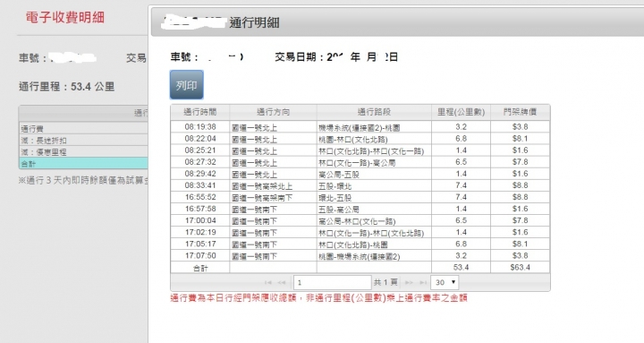Viewport: 644px width, 343px height.
Task: Click the 桃園-林口(文化北路) segment cell
Action: click(374, 139)
